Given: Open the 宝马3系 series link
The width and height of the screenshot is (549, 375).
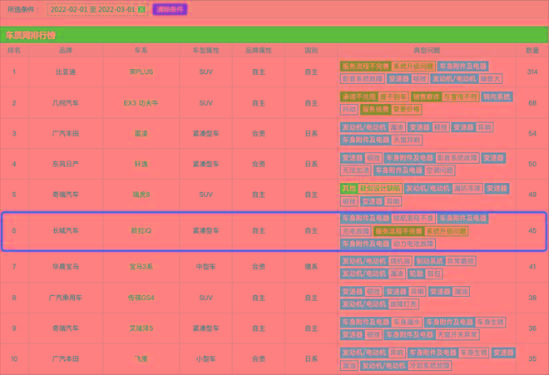Looking at the screenshot, I should [141, 267].
